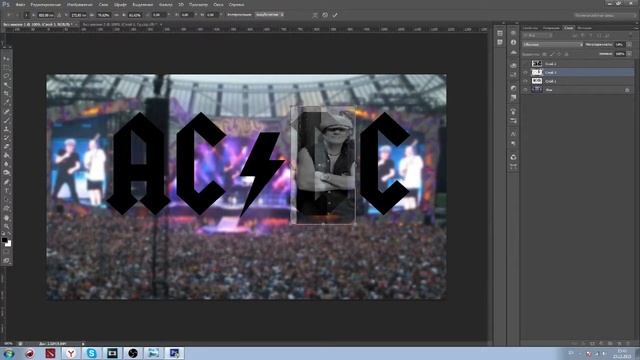Select the Clone Stamp tool

(6, 129)
